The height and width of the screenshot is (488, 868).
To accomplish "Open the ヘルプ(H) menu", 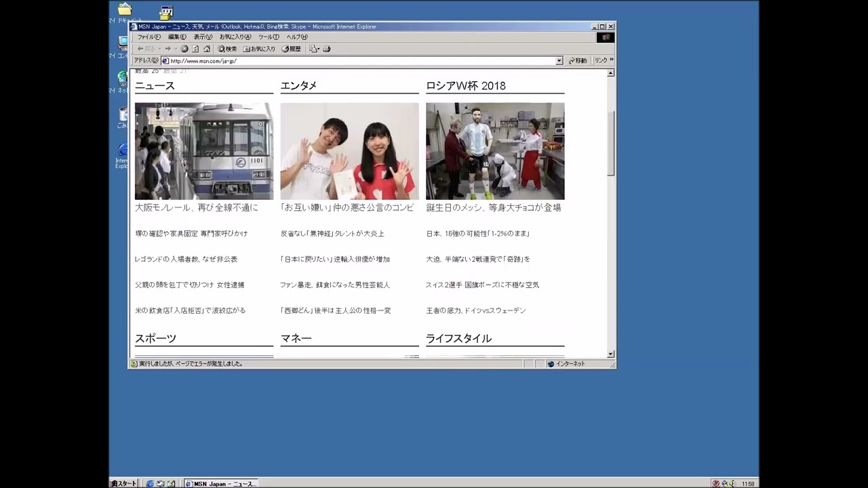I will pos(297,37).
